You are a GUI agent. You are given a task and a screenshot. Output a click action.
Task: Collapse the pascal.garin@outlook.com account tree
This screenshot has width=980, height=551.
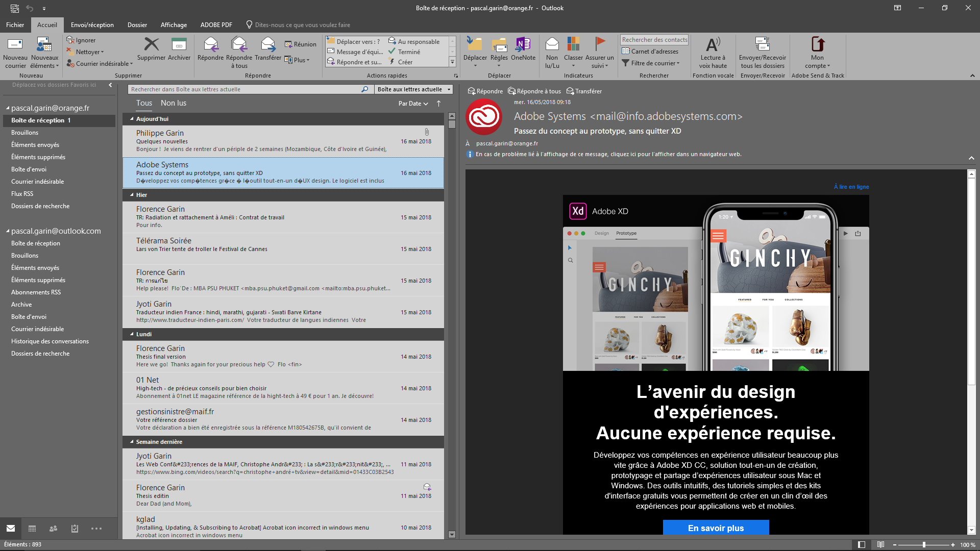8,231
